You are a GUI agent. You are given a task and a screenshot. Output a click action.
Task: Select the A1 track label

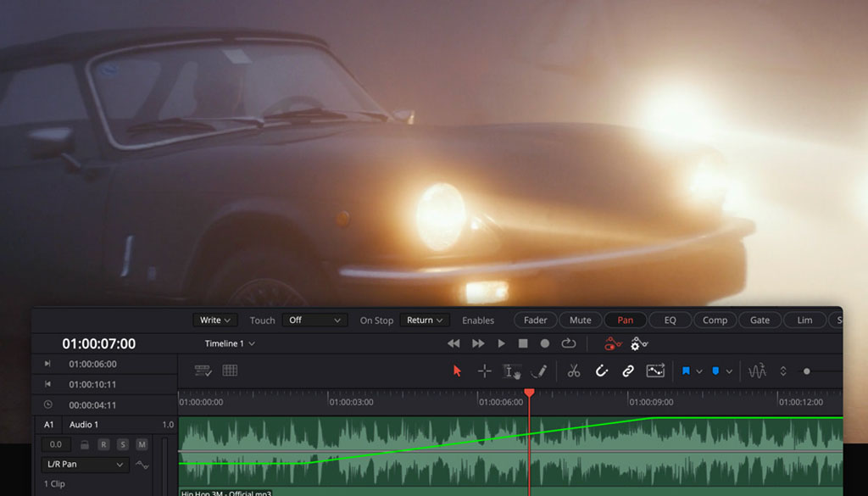pos(48,425)
